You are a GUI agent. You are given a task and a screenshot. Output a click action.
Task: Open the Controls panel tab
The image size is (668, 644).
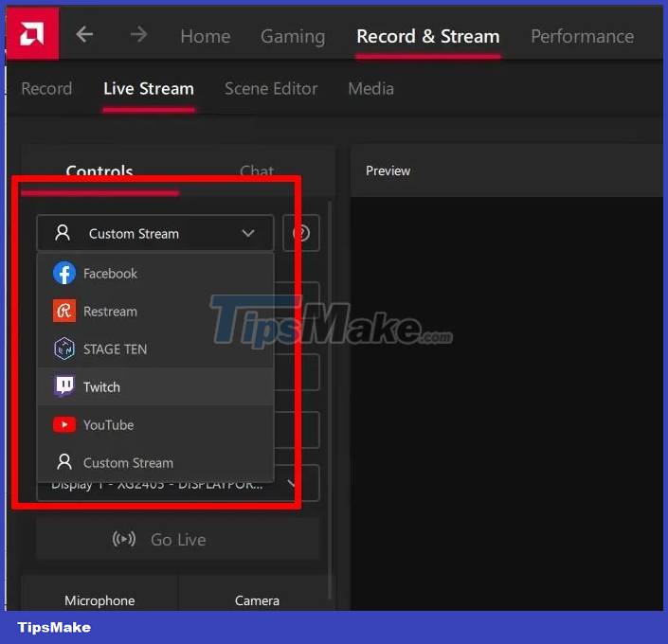pos(99,171)
